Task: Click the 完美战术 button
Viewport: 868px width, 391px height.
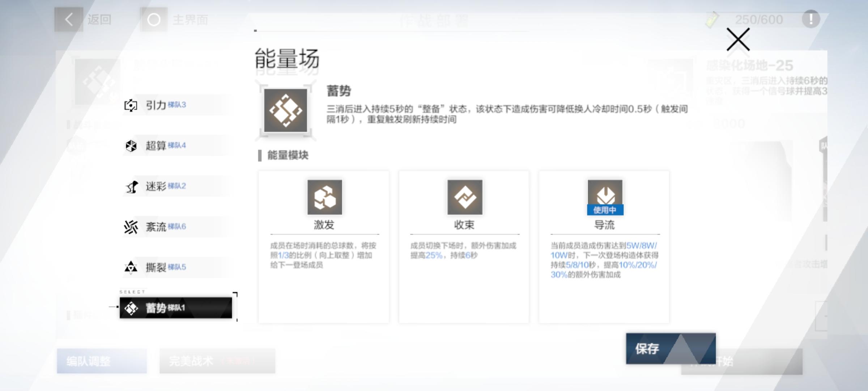Action: 217,361
